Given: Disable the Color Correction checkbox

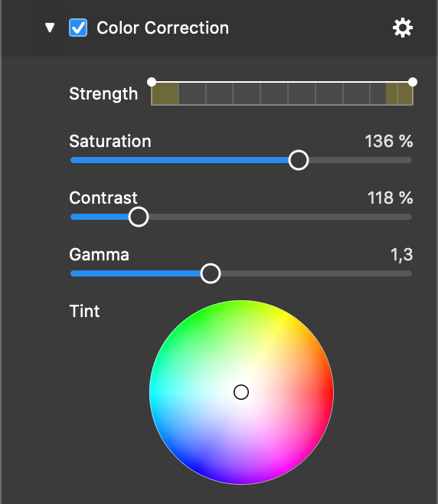Looking at the screenshot, I should [78, 28].
